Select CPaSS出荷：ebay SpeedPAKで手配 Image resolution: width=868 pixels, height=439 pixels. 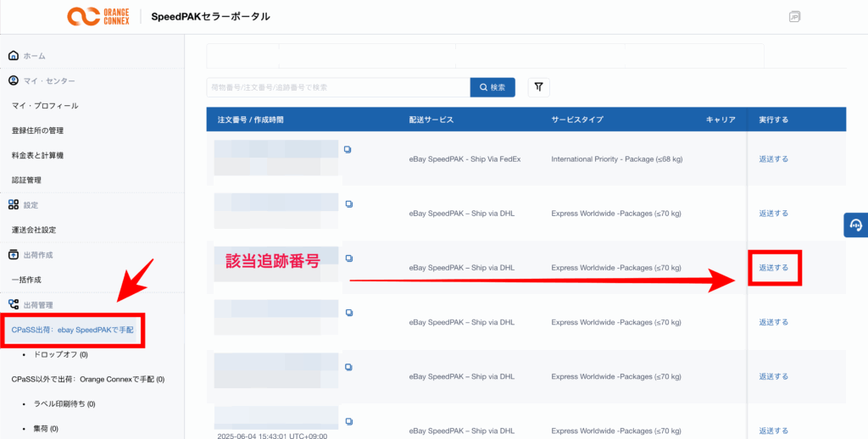coord(73,329)
